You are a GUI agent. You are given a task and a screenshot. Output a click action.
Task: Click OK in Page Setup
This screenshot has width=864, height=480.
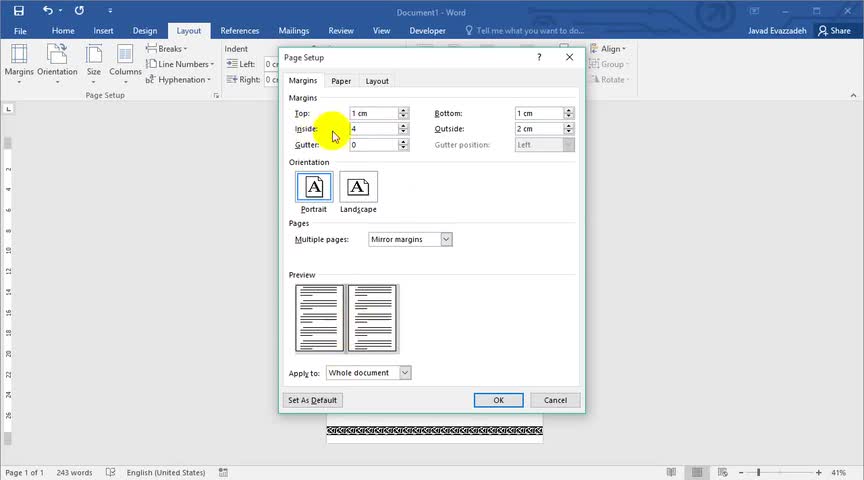(x=499, y=400)
